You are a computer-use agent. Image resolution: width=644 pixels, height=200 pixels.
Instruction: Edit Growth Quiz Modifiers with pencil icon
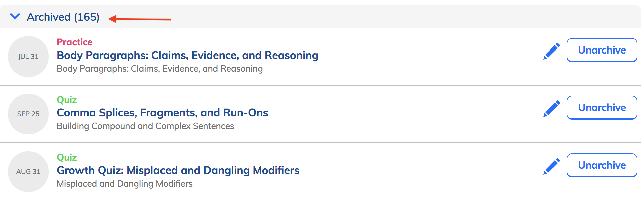click(551, 166)
